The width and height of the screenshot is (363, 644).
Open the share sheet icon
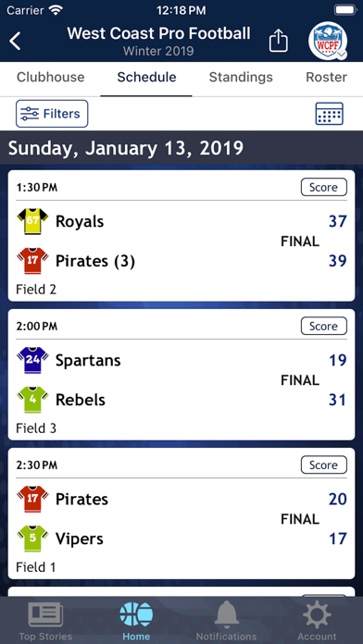(x=279, y=41)
